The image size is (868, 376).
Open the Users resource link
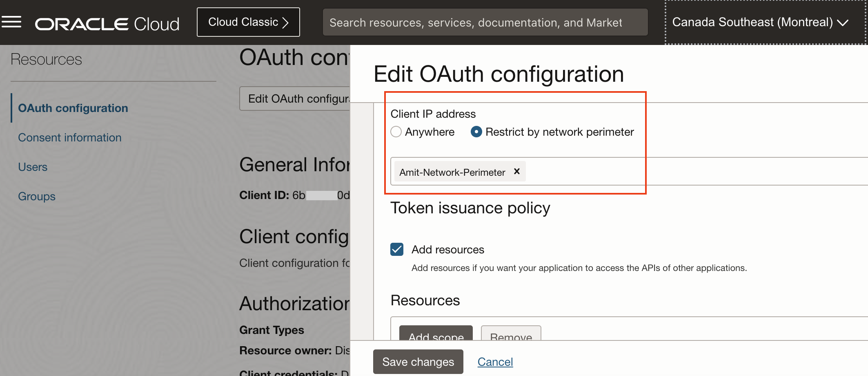click(x=33, y=167)
